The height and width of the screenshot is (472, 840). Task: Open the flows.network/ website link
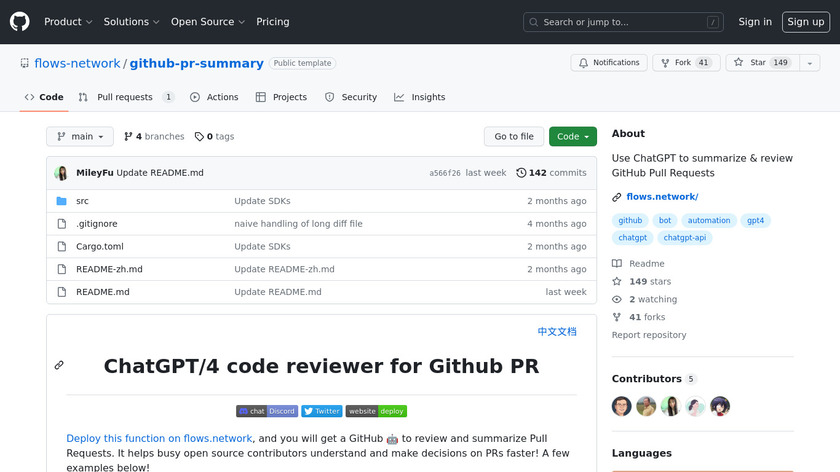[x=662, y=197]
